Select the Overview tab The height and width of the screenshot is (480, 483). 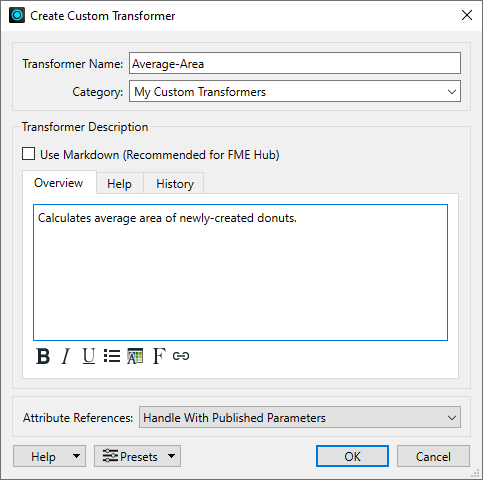coord(59,183)
